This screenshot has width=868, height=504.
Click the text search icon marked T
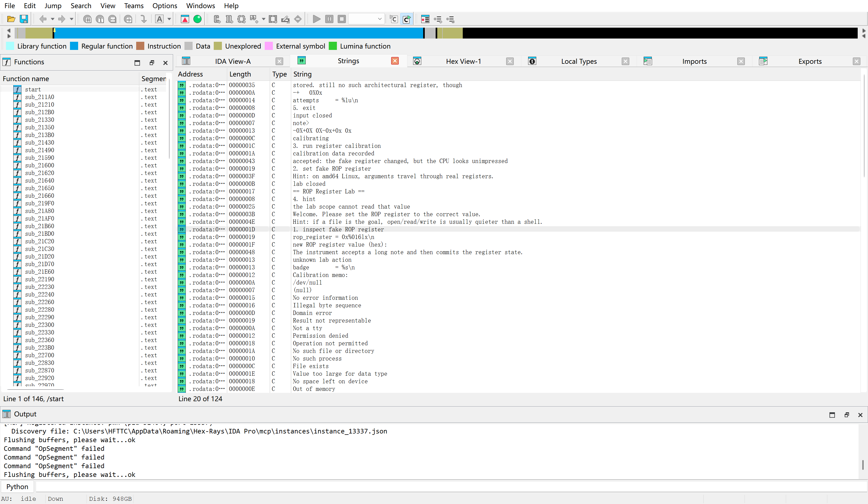[x=100, y=19]
